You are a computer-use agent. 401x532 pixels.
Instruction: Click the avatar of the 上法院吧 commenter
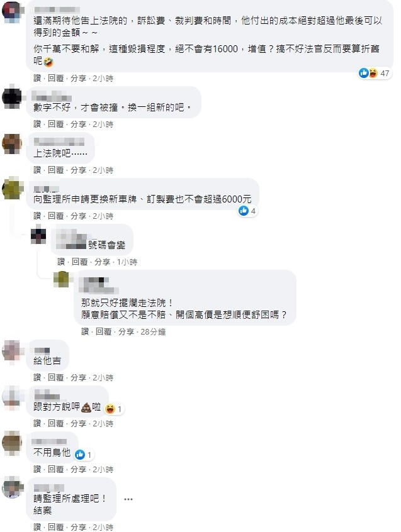12,143
